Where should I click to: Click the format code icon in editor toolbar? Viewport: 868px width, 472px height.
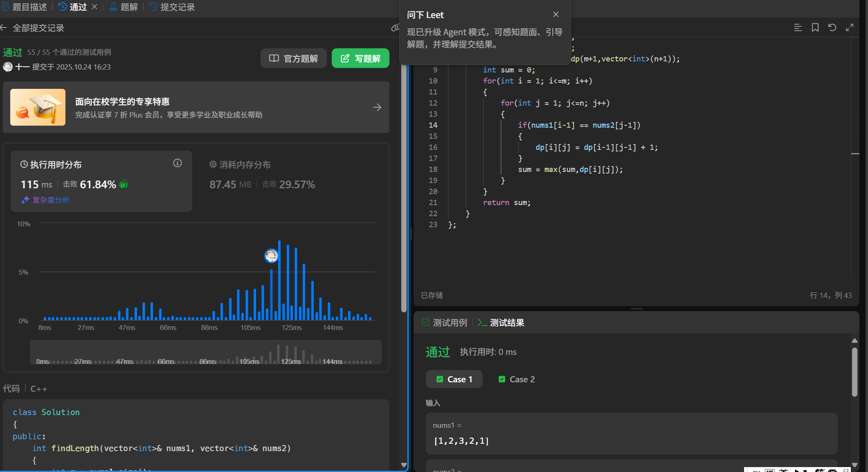click(798, 27)
